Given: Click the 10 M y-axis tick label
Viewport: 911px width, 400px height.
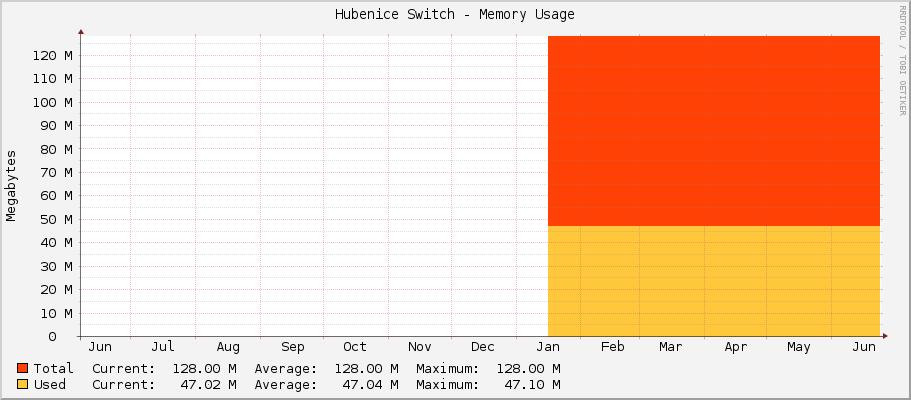Looking at the screenshot, I should [57, 313].
